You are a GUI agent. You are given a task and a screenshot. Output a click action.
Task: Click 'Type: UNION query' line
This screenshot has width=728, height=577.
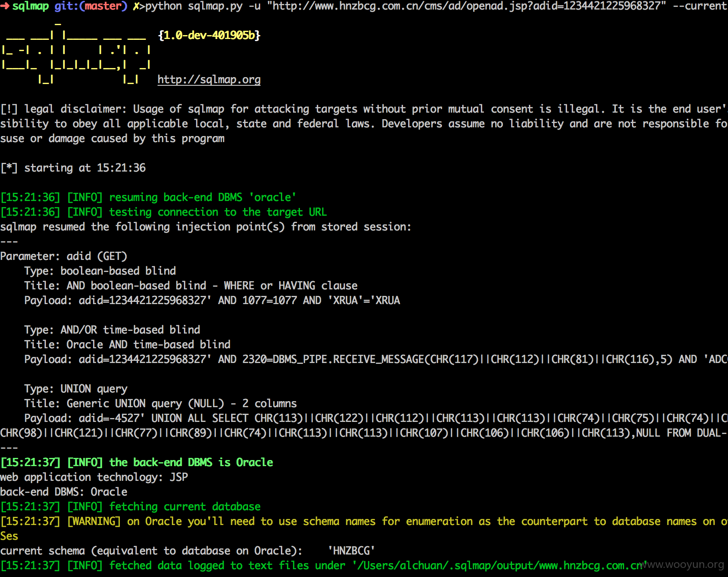click(x=76, y=389)
